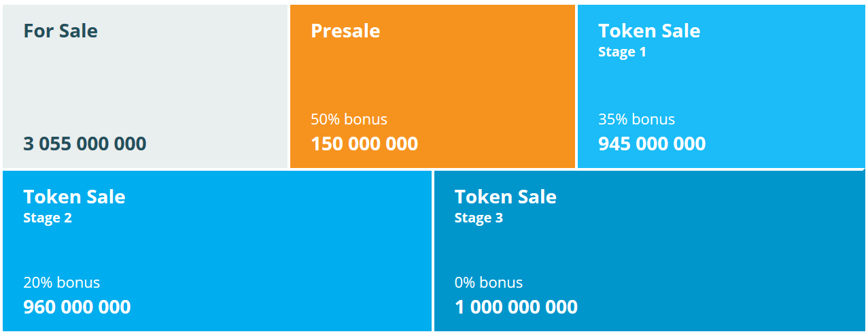
Task: Select the 50% bonus label
Action: [349, 119]
